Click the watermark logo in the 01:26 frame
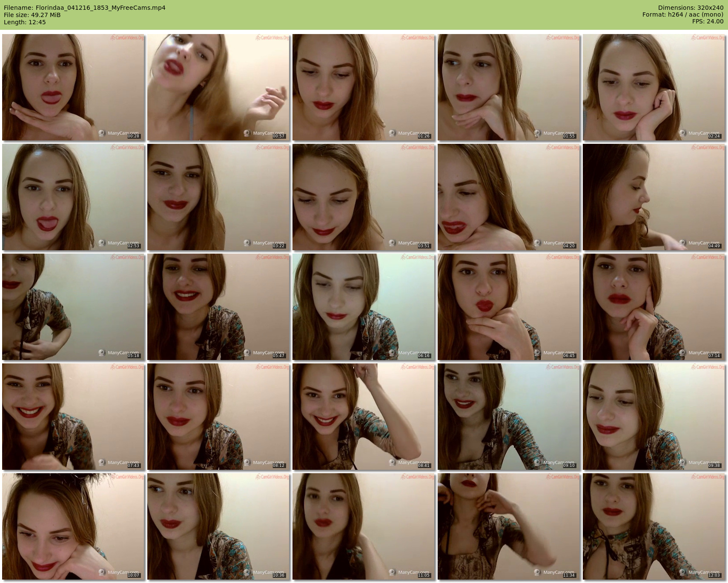Screen dimensions: 728x583 pos(417,38)
